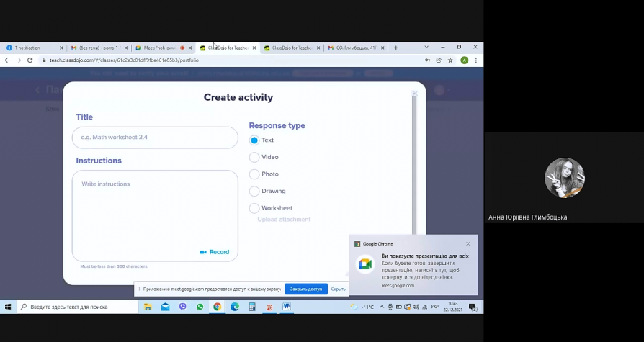
Task: Open File Explorer from the taskbar
Action: pyautogui.click(x=148, y=307)
